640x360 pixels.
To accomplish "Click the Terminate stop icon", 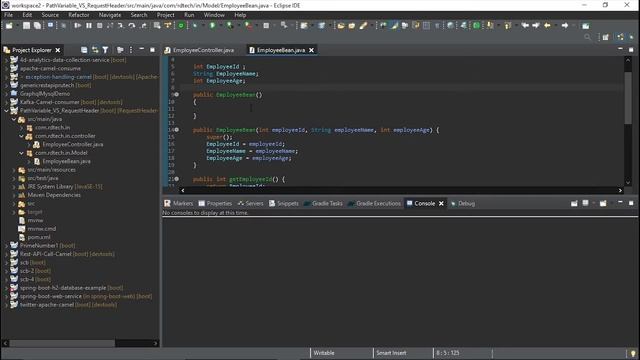I will click(100, 26).
